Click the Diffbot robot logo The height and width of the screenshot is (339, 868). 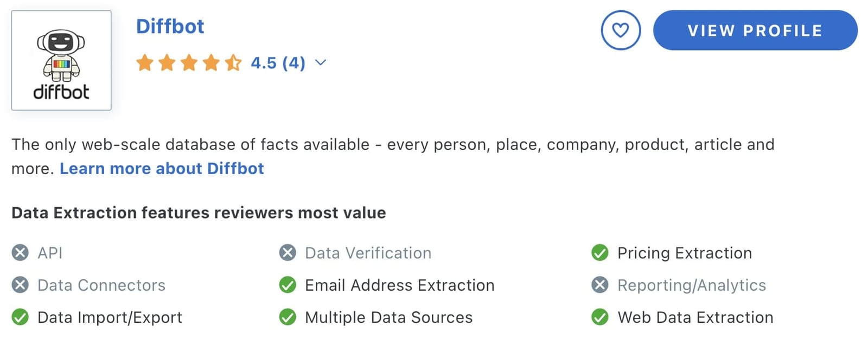click(61, 60)
